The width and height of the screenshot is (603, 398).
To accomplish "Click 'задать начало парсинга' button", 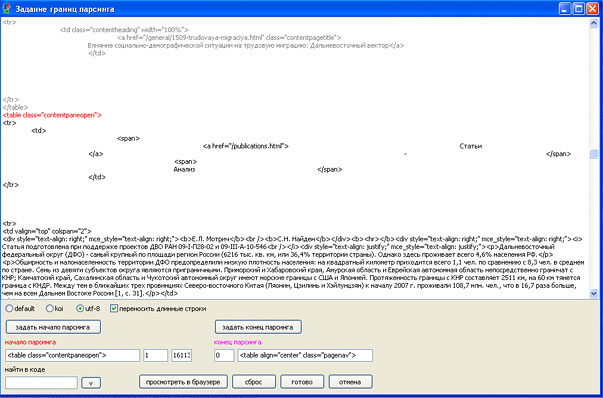I will (53, 327).
